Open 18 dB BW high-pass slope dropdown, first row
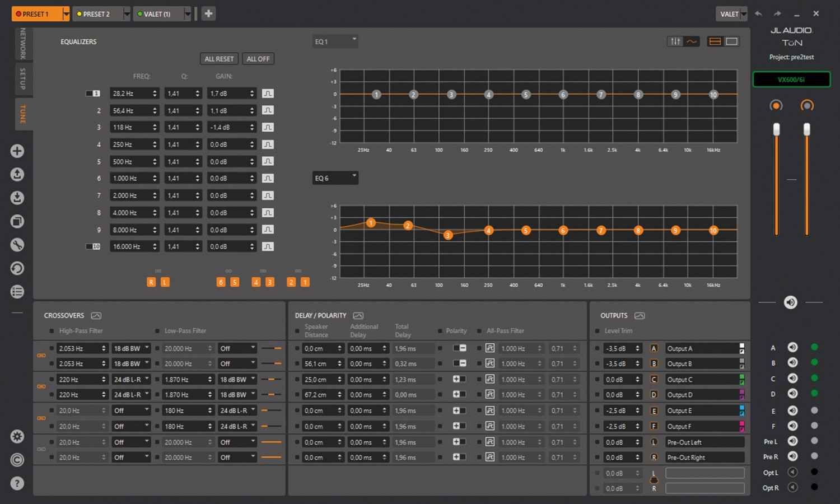 131,348
